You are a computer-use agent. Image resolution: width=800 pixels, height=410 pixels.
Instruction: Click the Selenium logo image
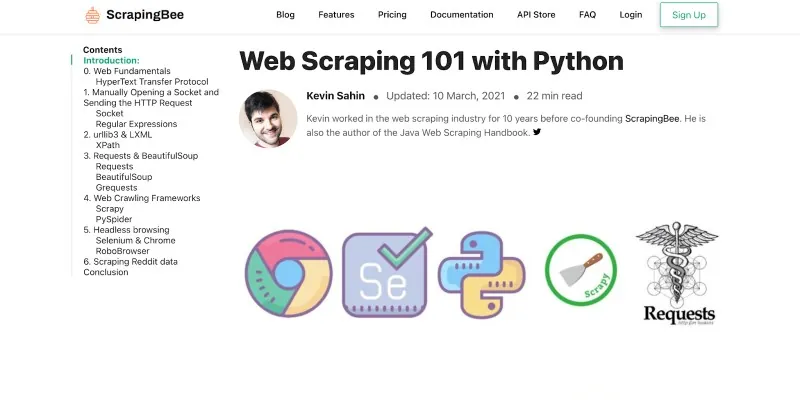[x=387, y=273]
